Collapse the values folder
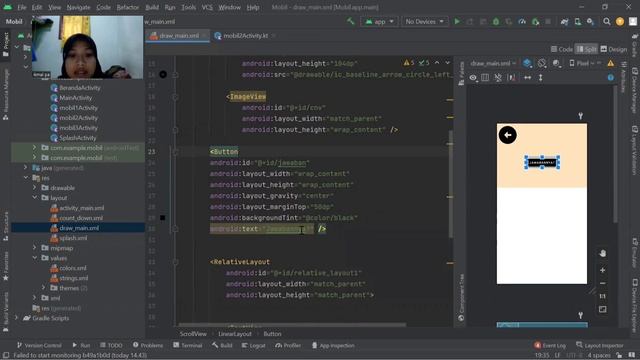640x360 pixels. (34, 258)
